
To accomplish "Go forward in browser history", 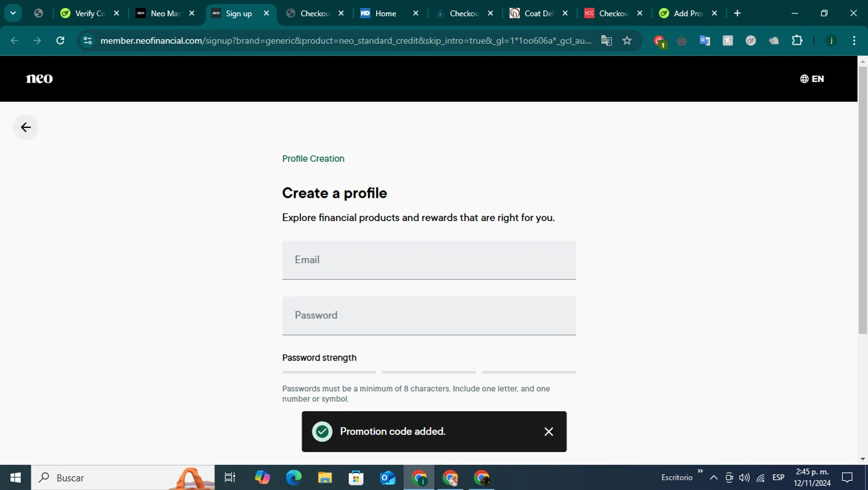I will pyautogui.click(x=37, y=40).
